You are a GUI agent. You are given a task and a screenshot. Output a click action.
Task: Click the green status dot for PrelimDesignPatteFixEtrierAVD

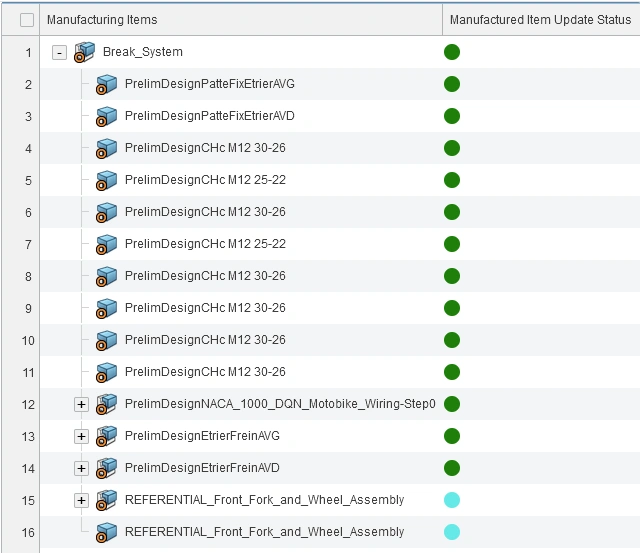pos(452,116)
